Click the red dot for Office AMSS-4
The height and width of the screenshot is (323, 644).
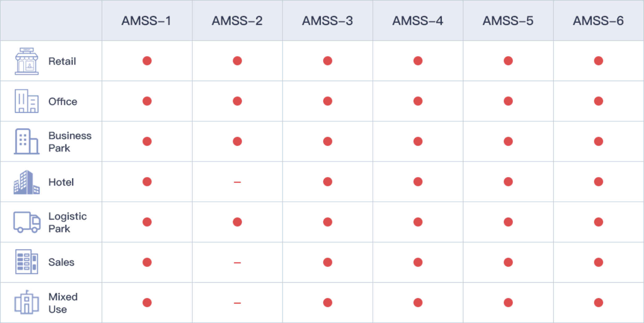tap(418, 101)
